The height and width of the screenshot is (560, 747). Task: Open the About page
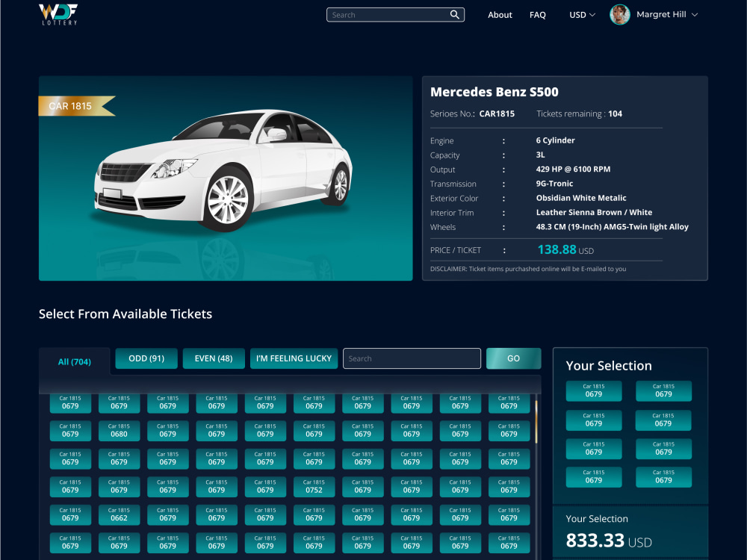tap(500, 15)
